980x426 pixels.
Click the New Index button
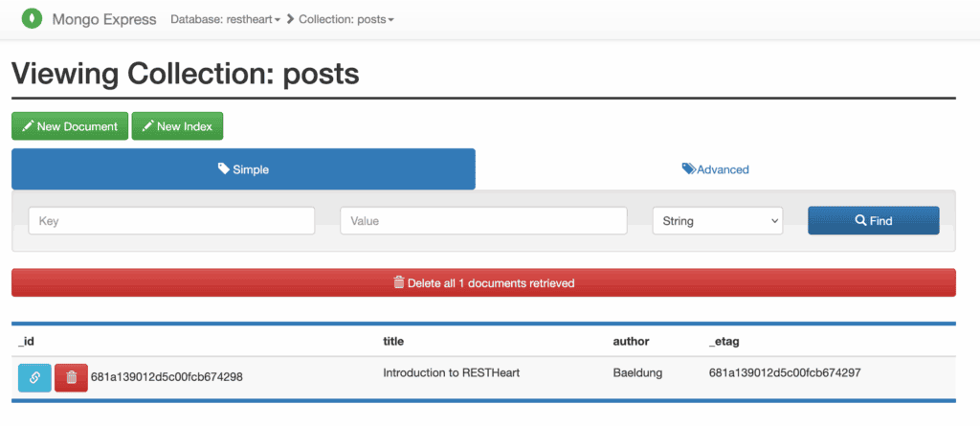(x=177, y=126)
